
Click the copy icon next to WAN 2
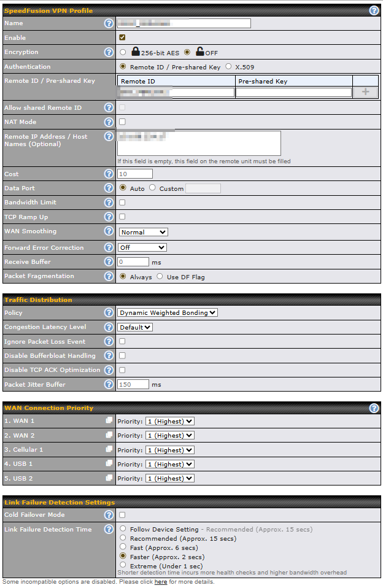109,435
